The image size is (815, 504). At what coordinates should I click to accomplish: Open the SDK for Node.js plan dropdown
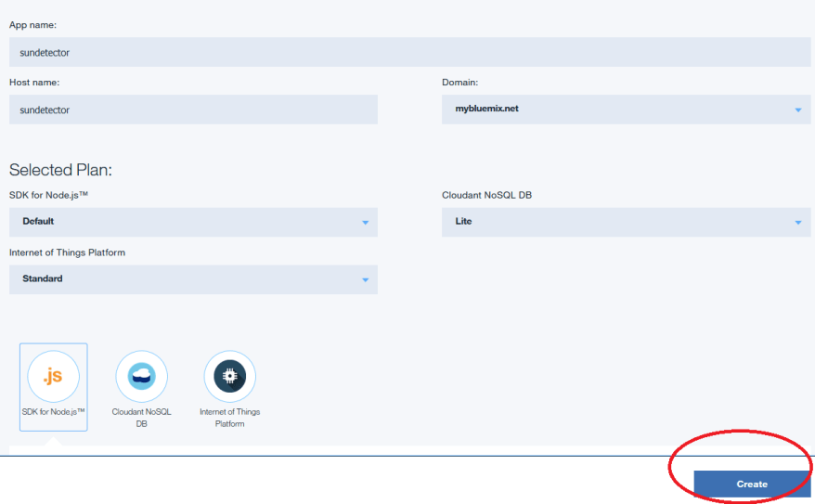193,222
